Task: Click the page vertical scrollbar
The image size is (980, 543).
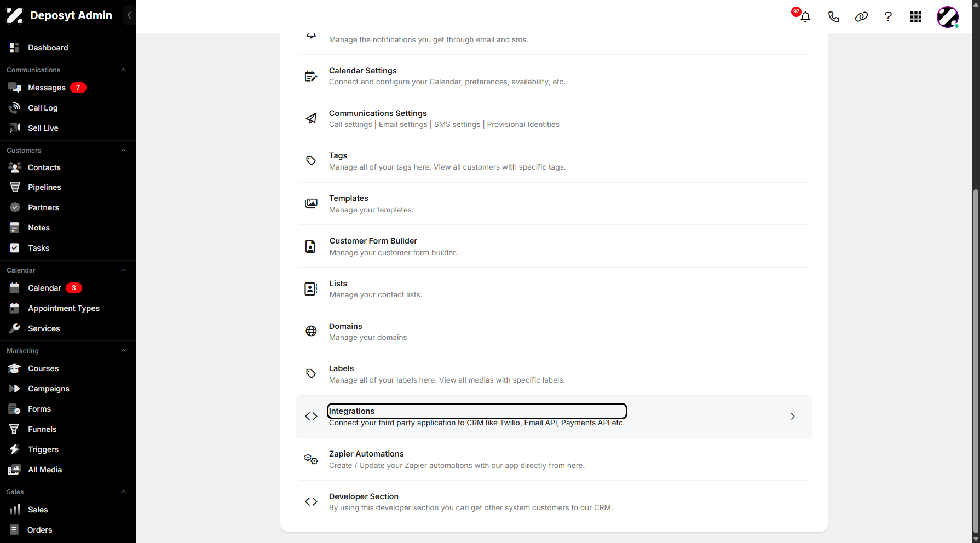Action: (x=976, y=361)
